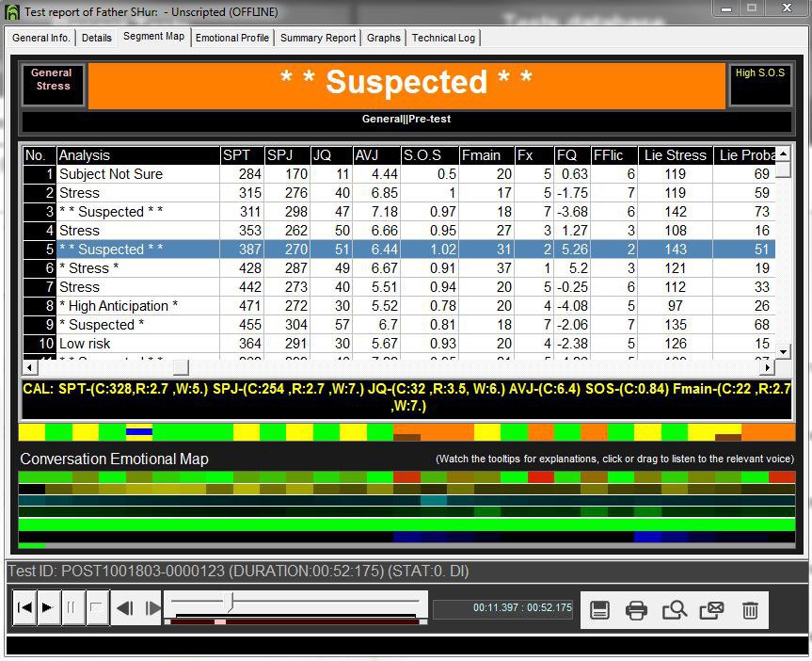Select row 6 * Stress * segment
812x661 pixels.
pyautogui.click(x=399, y=268)
